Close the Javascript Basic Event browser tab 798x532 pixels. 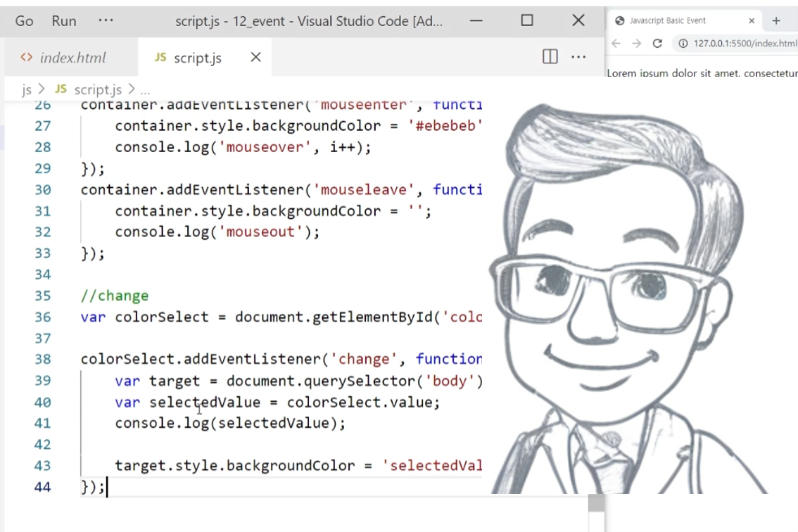pyautogui.click(x=752, y=20)
